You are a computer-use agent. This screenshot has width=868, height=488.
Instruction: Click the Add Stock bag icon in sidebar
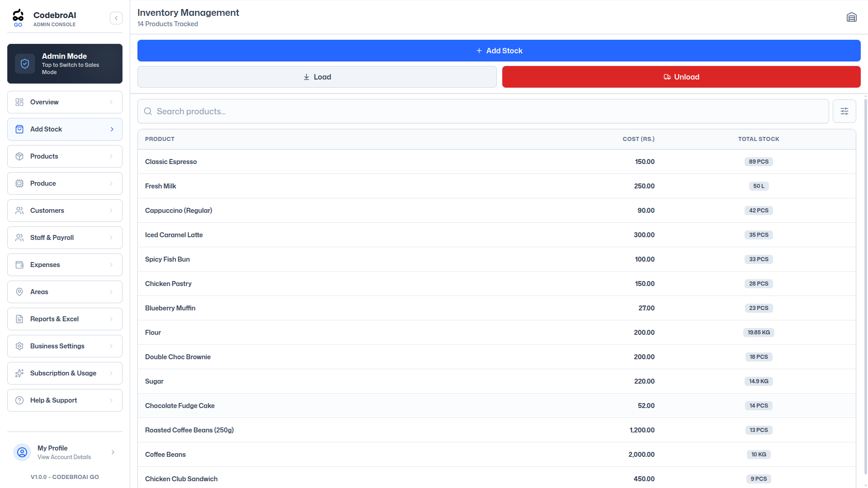(x=19, y=129)
